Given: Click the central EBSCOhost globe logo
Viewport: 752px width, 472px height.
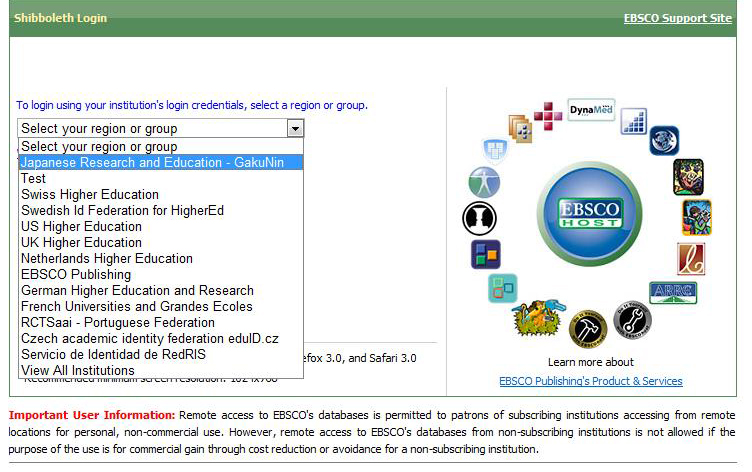Looking at the screenshot, I should tap(589, 214).
